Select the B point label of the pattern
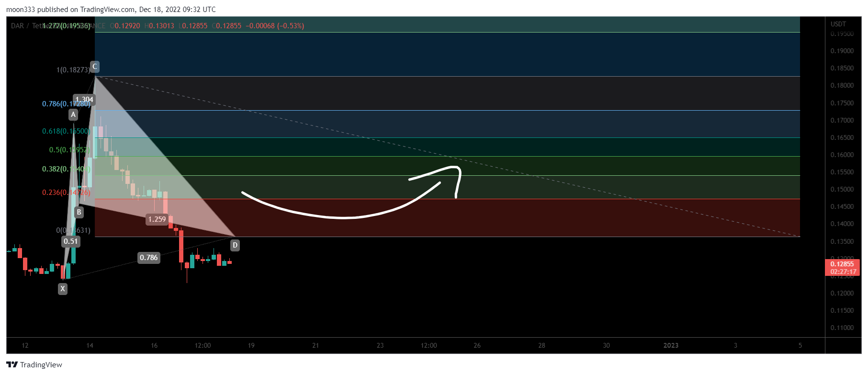This screenshot has width=868, height=375. tap(79, 212)
